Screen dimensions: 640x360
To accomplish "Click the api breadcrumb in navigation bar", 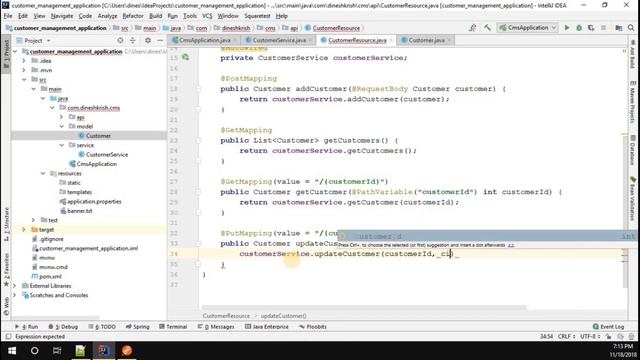I will (x=291, y=28).
